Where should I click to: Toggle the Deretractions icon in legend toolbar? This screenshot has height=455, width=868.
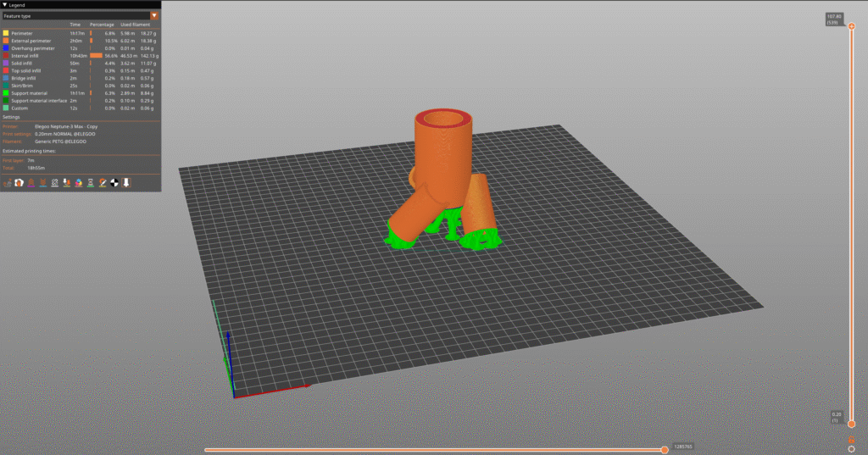click(43, 182)
